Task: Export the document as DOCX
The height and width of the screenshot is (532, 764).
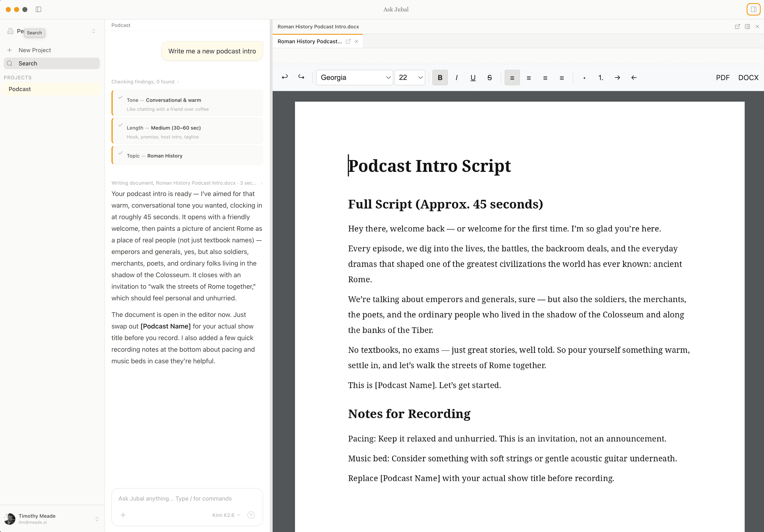Action: [748, 77]
